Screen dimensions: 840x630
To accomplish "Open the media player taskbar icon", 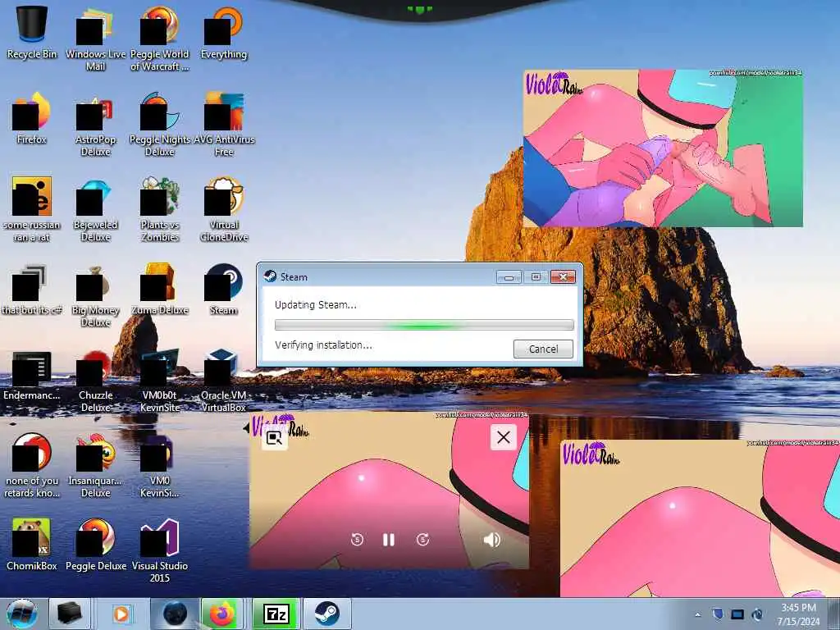I will (121, 614).
